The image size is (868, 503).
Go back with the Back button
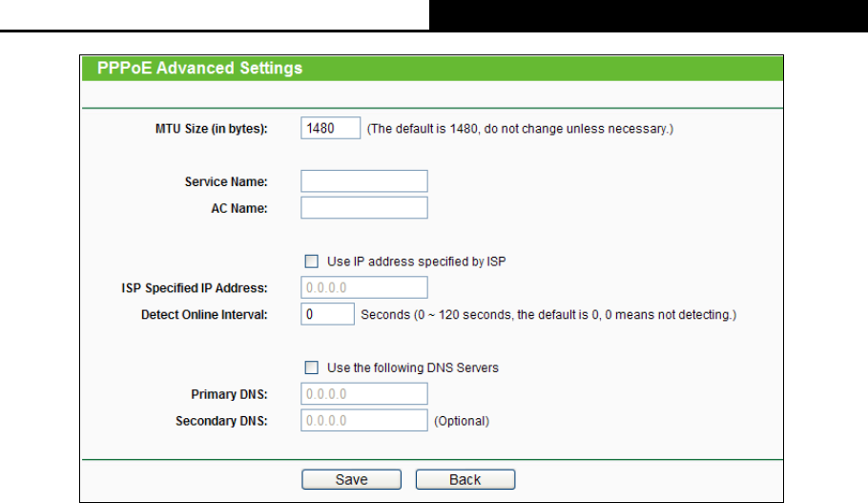click(x=465, y=480)
